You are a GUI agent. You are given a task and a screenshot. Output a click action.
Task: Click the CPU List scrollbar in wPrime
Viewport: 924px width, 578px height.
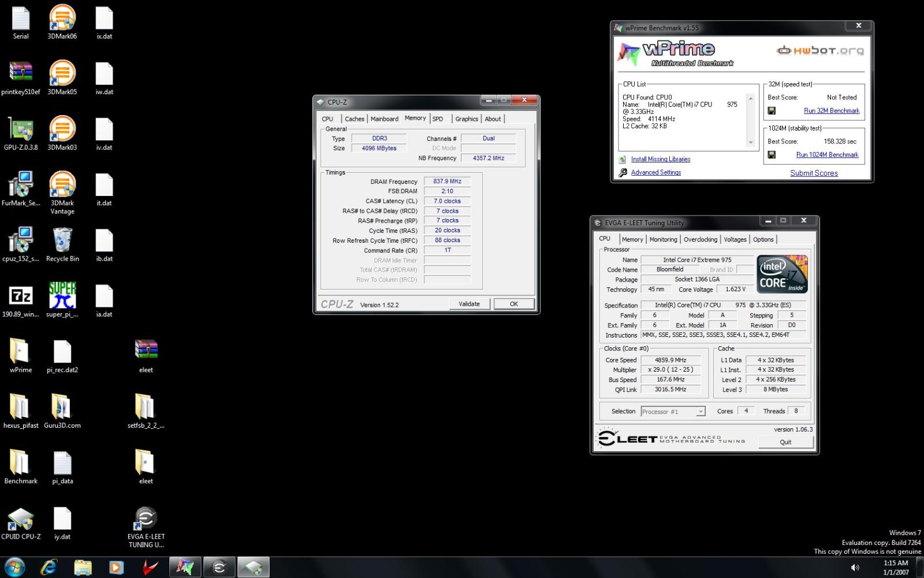[751, 120]
